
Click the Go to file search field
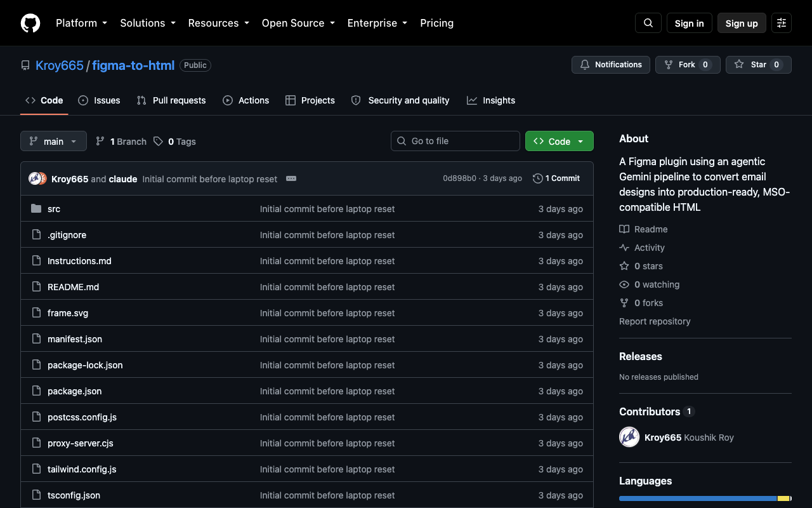click(455, 141)
